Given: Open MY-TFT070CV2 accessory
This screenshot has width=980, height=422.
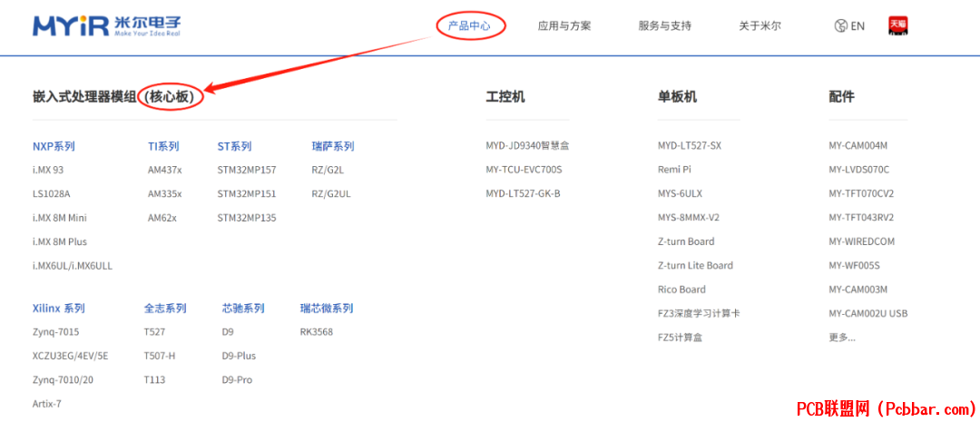Looking at the screenshot, I should point(861,194).
